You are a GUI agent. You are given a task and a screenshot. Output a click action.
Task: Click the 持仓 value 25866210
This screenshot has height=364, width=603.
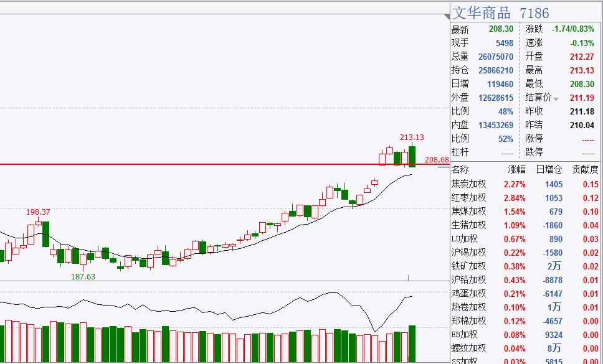pyautogui.click(x=496, y=71)
